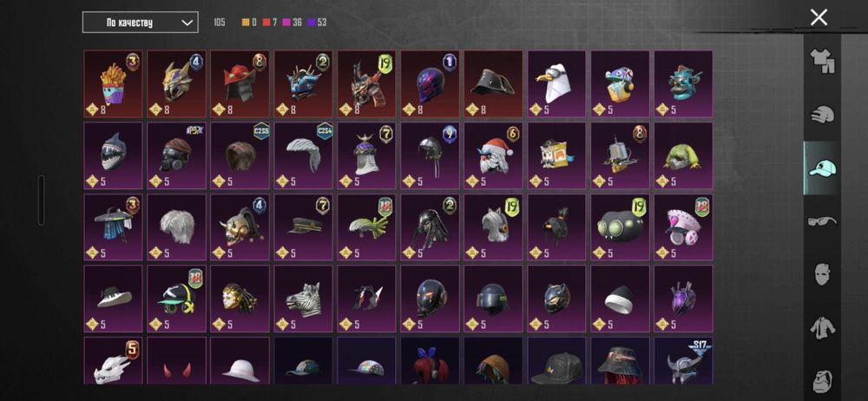Expand sorting options via the chevron arrow

pos(187,23)
